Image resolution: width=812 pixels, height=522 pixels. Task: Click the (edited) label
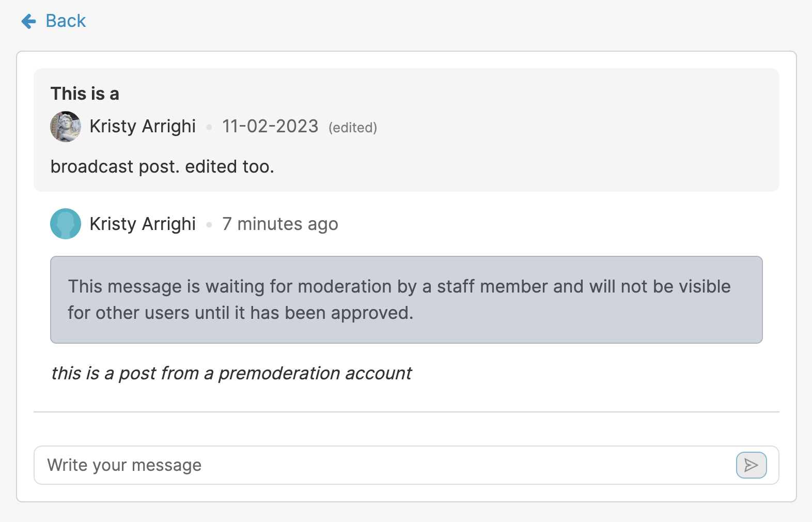[x=353, y=128]
